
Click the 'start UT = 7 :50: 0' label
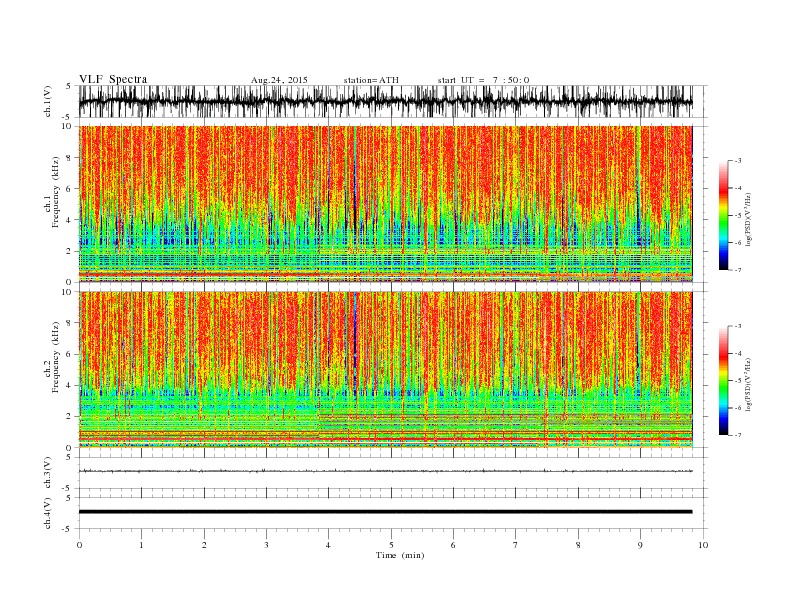click(483, 80)
